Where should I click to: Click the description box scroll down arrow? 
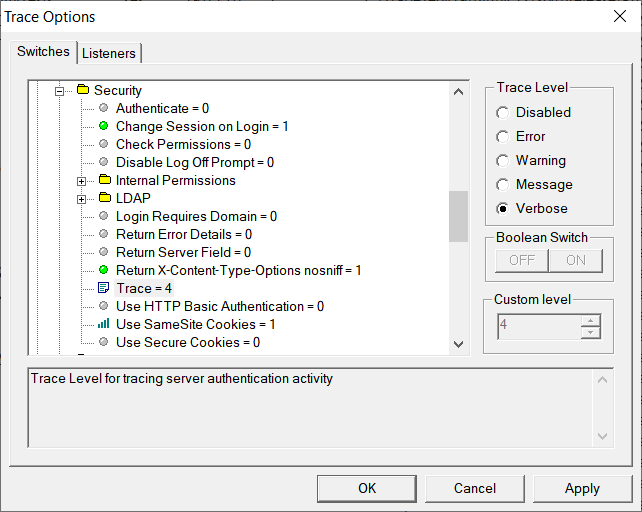point(602,436)
